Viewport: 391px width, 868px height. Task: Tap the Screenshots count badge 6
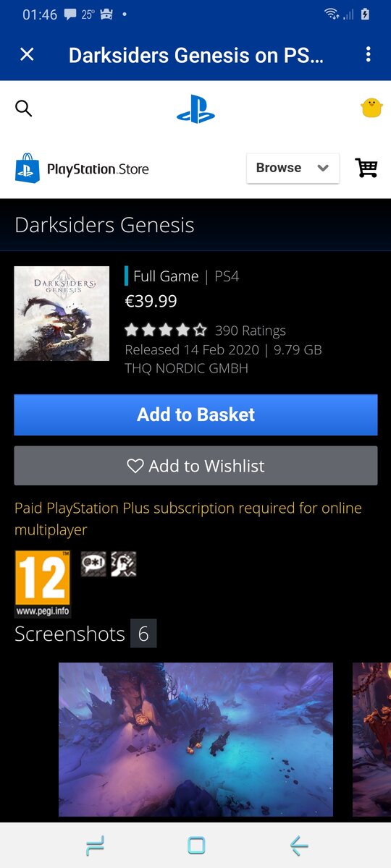click(143, 634)
